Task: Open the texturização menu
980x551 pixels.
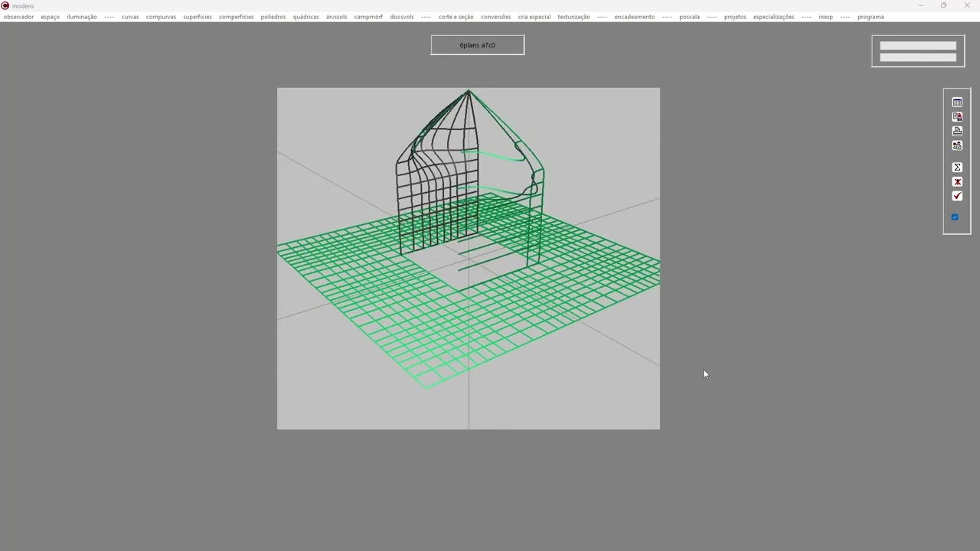Action: tap(573, 17)
